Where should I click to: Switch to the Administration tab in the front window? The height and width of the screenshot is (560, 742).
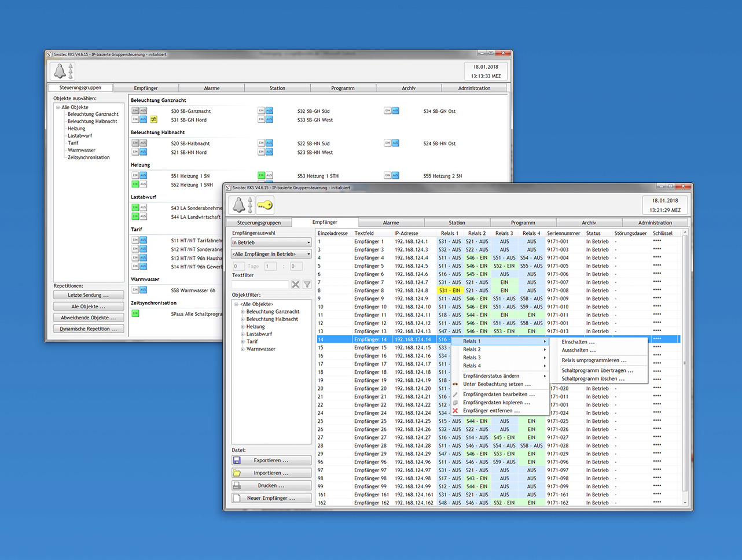tap(655, 223)
